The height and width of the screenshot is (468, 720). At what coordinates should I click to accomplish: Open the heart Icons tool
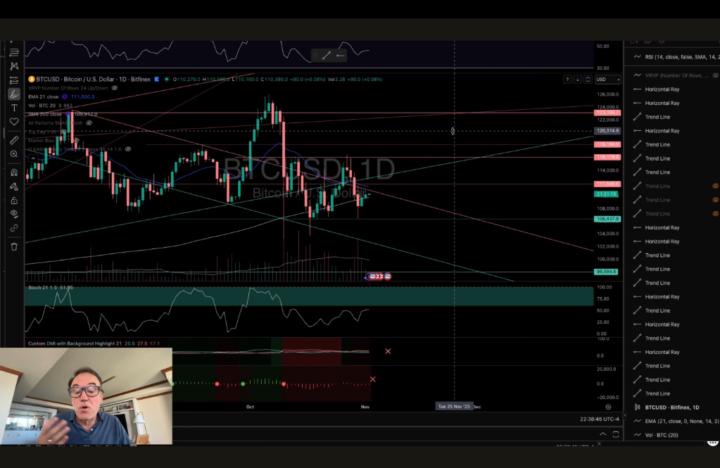[14, 122]
